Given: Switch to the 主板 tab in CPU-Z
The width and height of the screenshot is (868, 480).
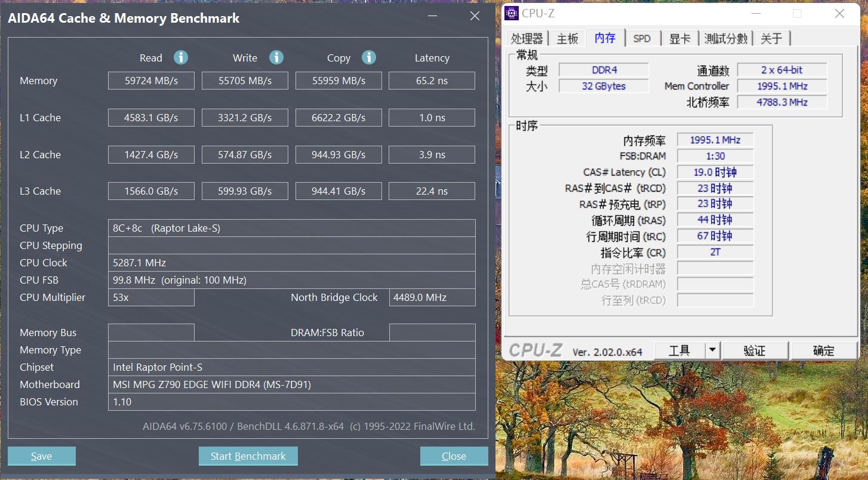Looking at the screenshot, I should click(x=567, y=38).
